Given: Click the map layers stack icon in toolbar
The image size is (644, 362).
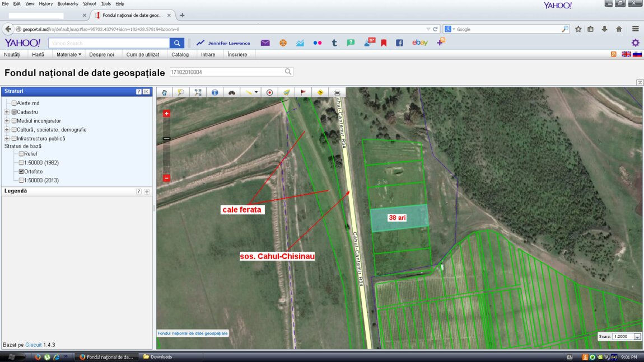Looking at the screenshot, I should pos(286,92).
